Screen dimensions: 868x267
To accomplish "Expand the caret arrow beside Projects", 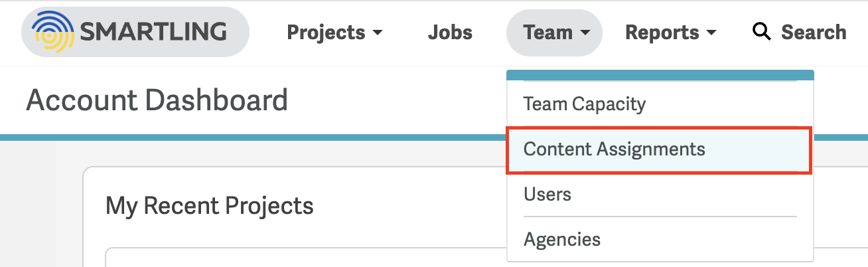I will pyautogui.click(x=378, y=33).
